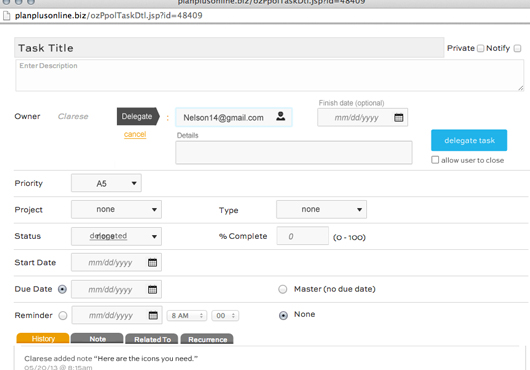Click the delegation Details text box

click(x=294, y=153)
